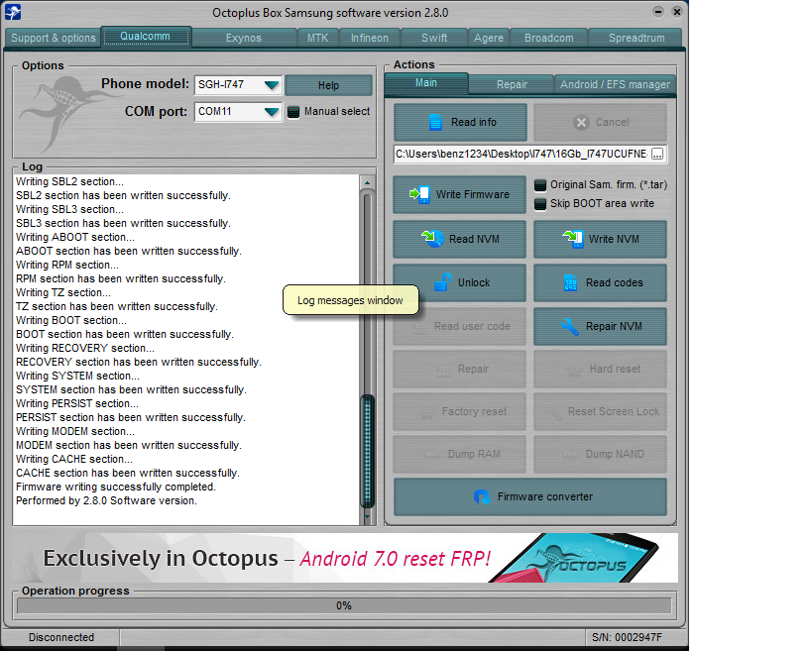The image size is (812, 651).
Task: Click the Read NVM disc icon
Action: point(432,239)
